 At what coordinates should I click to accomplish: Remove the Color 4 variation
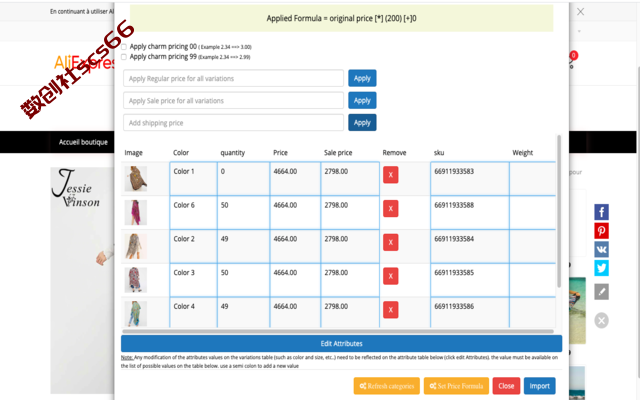[x=391, y=309]
